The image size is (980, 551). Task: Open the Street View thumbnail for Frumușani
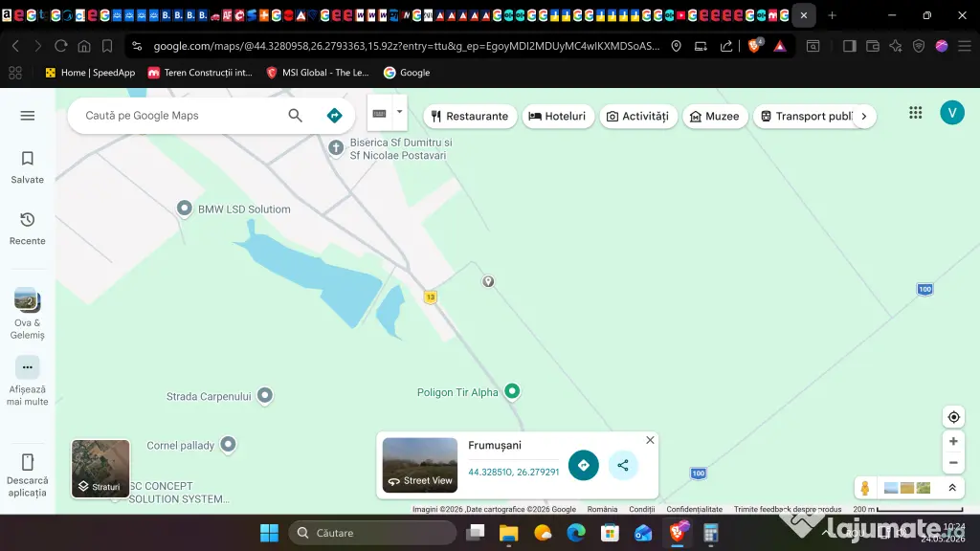(x=420, y=465)
